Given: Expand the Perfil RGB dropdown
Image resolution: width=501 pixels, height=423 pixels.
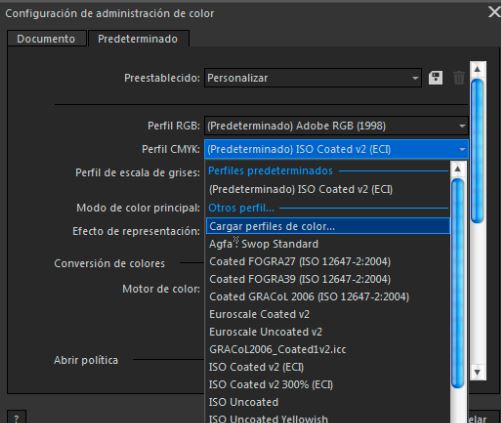Looking at the screenshot, I should [x=336, y=126].
